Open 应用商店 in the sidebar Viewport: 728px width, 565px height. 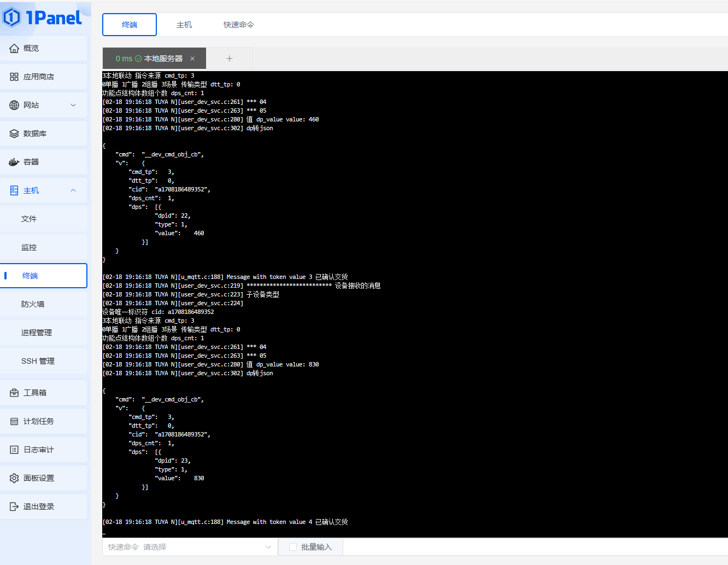pyautogui.click(x=44, y=77)
